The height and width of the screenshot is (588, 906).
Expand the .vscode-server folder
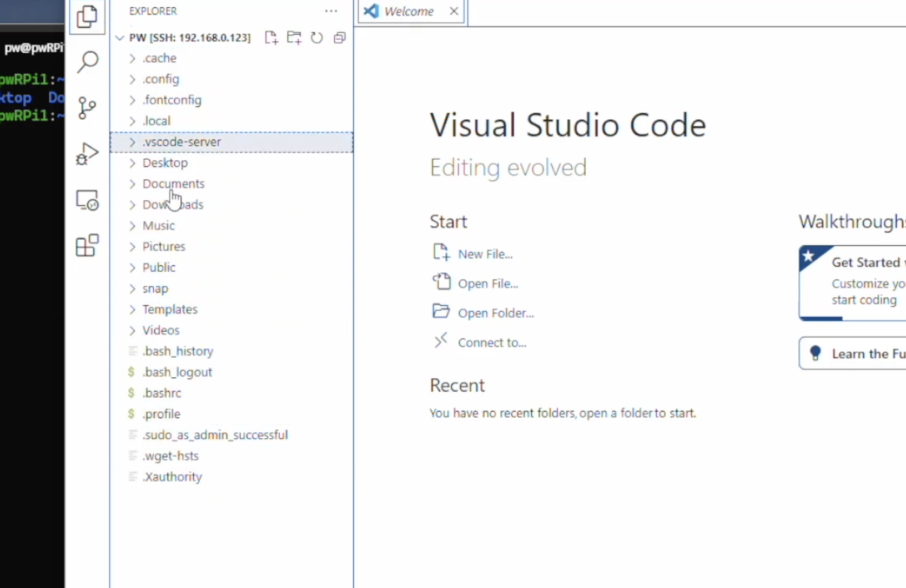[231, 142]
